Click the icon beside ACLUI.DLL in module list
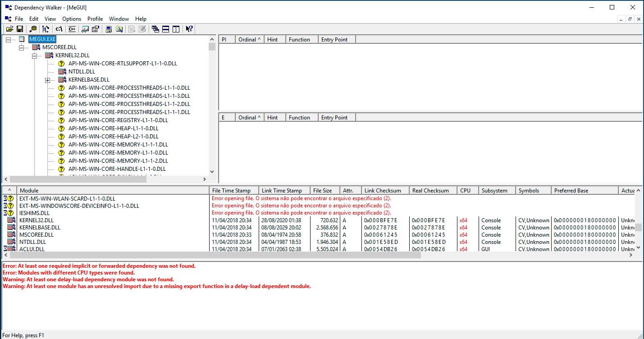This screenshot has width=644, height=339. tap(9, 249)
